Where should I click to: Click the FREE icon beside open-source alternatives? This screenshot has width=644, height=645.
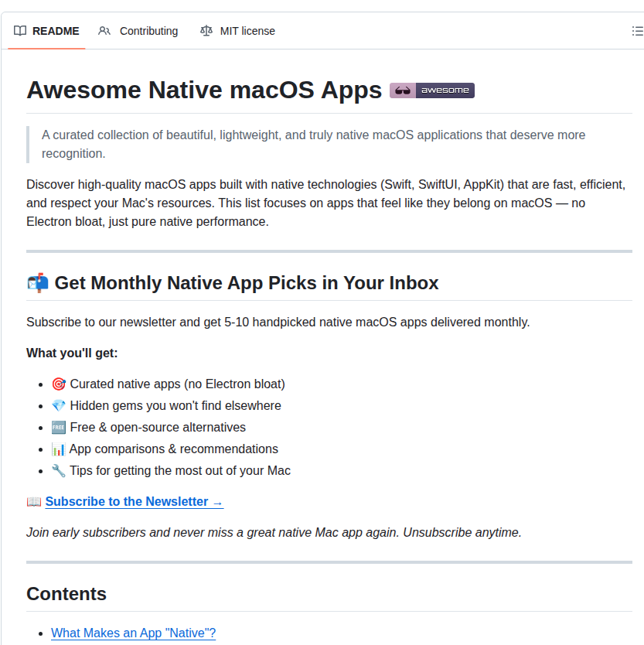click(x=60, y=427)
